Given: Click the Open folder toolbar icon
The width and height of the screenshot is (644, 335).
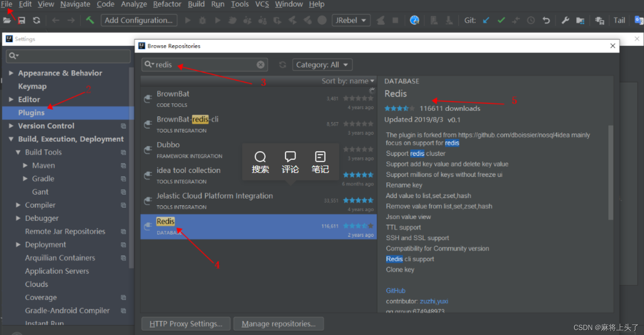Looking at the screenshot, I should 7,20.
